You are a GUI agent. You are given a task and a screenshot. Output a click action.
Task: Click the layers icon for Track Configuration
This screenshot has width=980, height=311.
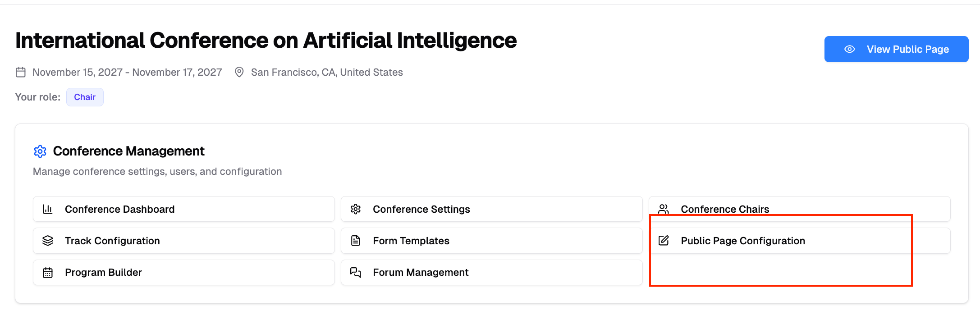click(x=48, y=241)
